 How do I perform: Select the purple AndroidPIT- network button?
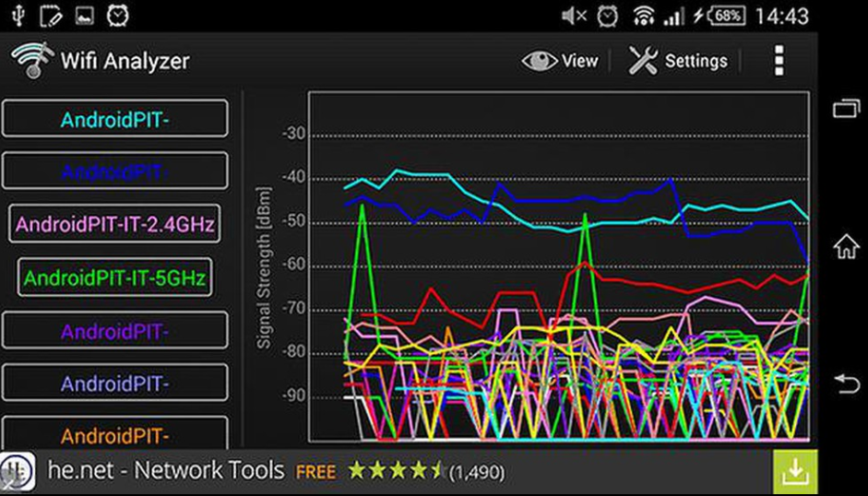point(114,330)
